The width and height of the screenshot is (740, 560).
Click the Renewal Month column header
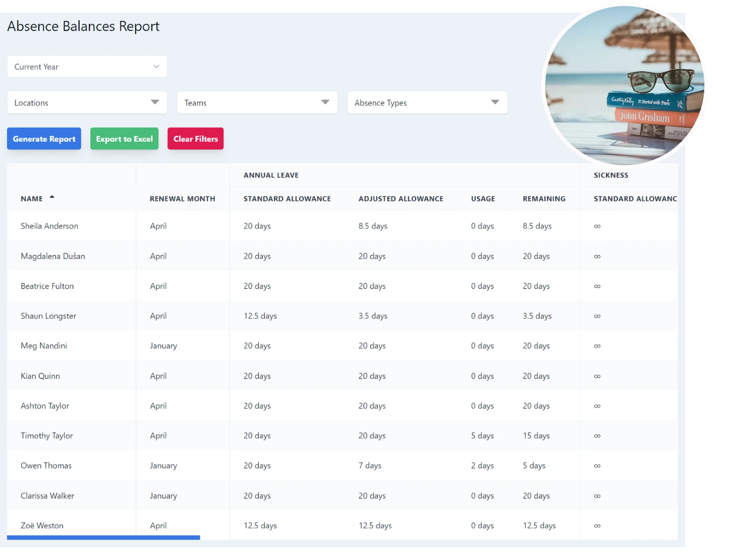pyautogui.click(x=182, y=198)
